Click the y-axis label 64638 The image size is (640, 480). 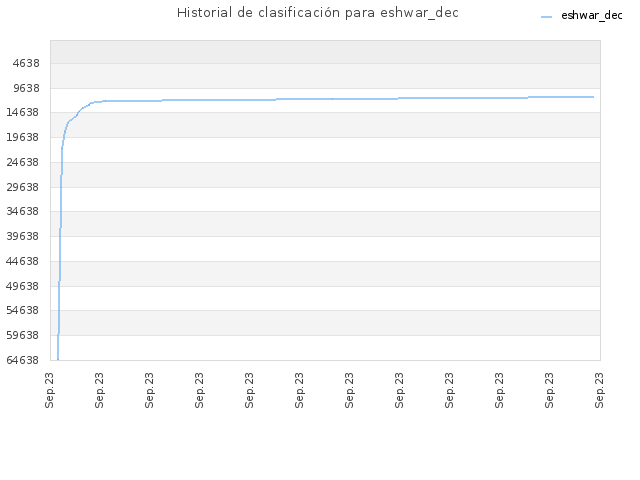point(23,360)
